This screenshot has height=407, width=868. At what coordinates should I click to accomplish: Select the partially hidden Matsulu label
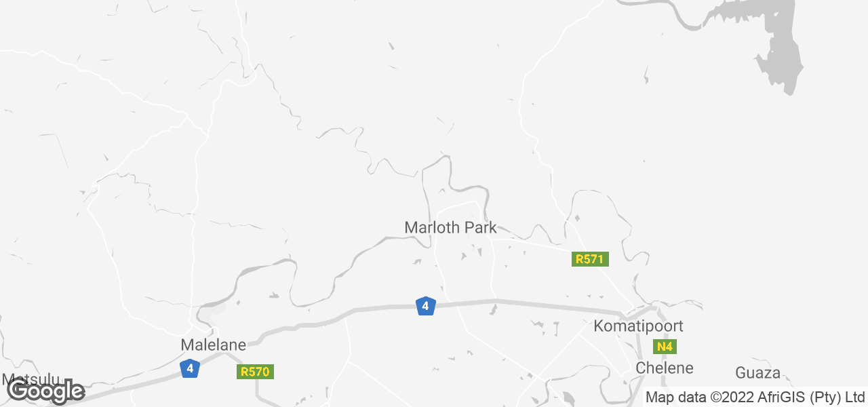[31, 379]
